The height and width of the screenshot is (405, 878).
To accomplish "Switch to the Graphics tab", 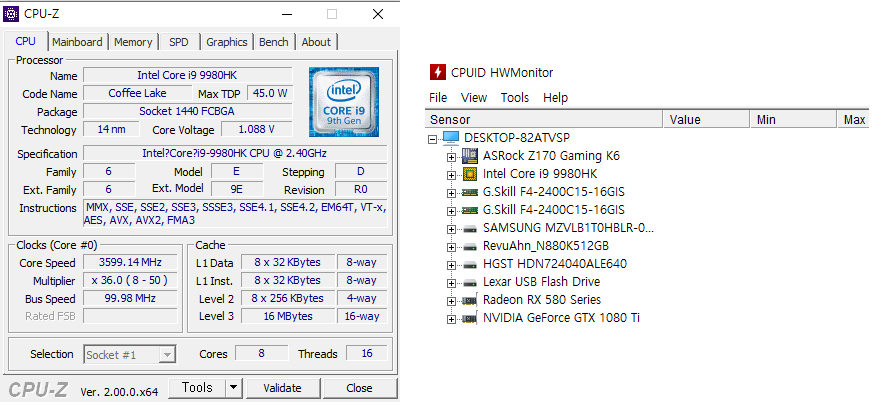I will tap(227, 42).
